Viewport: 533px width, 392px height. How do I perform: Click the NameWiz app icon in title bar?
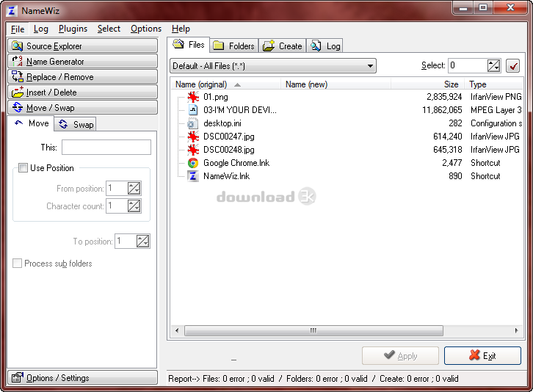12,11
